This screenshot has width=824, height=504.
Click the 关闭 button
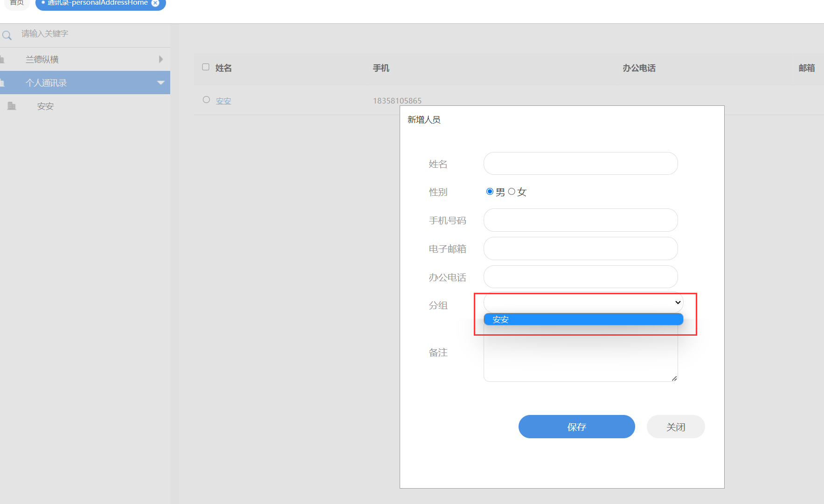[x=676, y=427]
